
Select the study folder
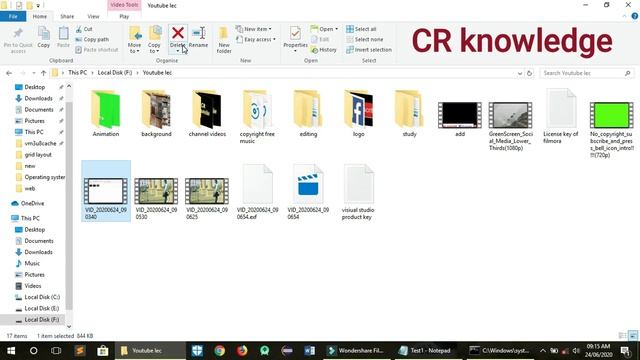pos(409,113)
